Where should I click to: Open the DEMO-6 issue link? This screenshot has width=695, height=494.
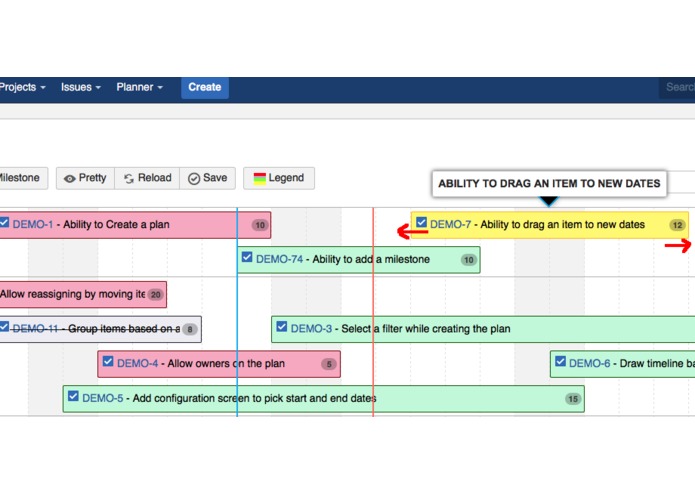click(x=590, y=363)
